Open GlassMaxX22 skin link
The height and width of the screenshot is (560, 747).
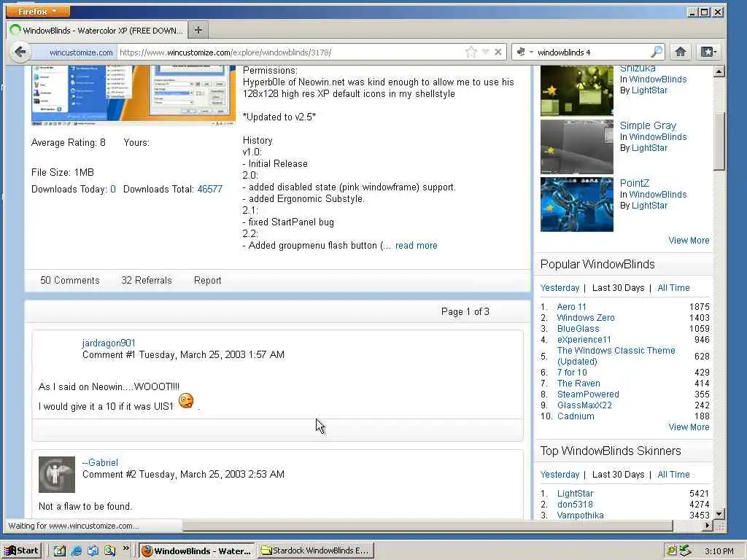click(584, 405)
